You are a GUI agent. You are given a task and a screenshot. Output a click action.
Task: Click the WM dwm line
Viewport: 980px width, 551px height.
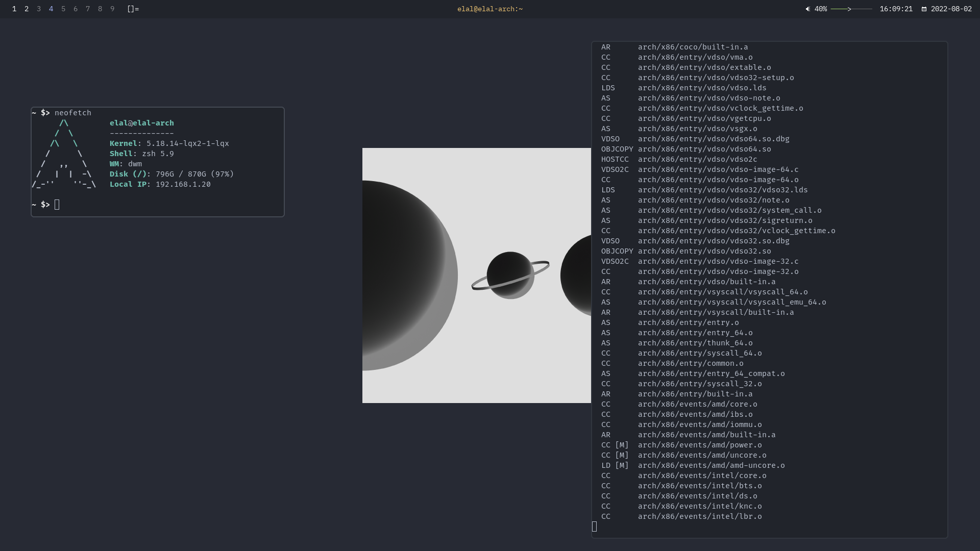126,164
